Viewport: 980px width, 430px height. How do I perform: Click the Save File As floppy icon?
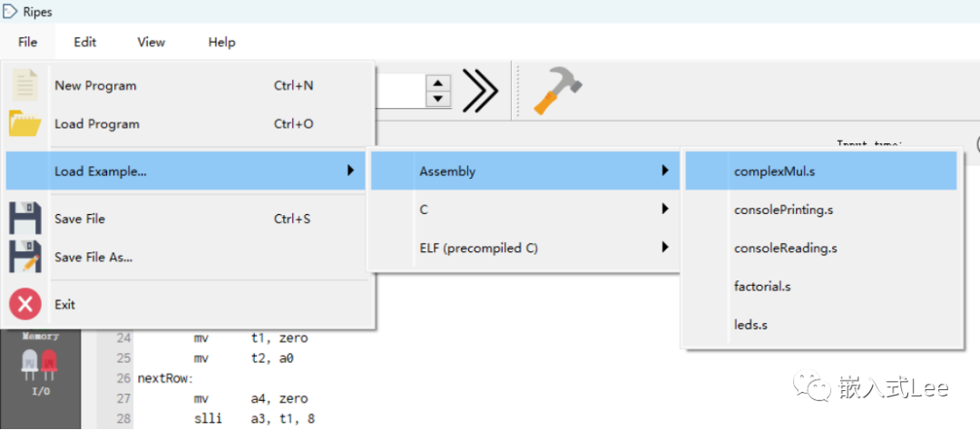pyautogui.click(x=24, y=257)
